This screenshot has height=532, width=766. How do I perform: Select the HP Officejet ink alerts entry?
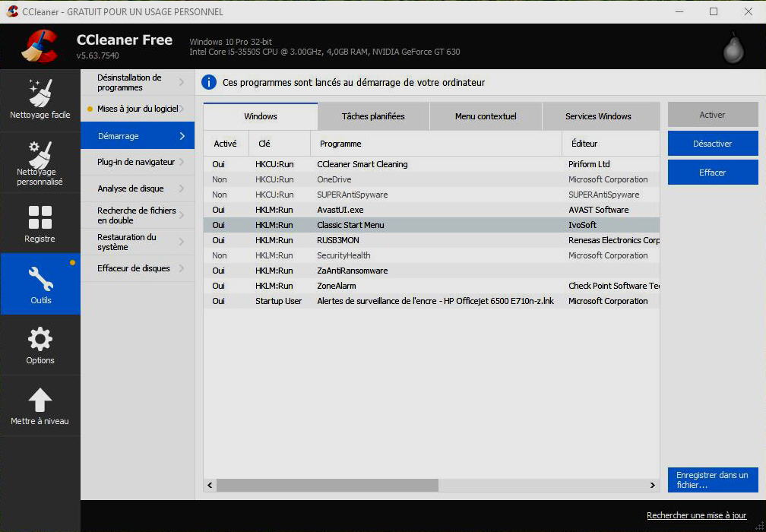coord(432,301)
